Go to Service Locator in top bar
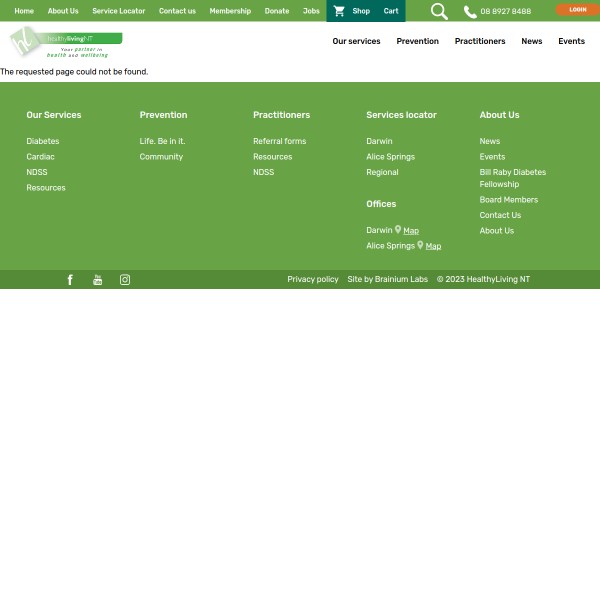The height and width of the screenshot is (600, 600). pyautogui.click(x=118, y=11)
